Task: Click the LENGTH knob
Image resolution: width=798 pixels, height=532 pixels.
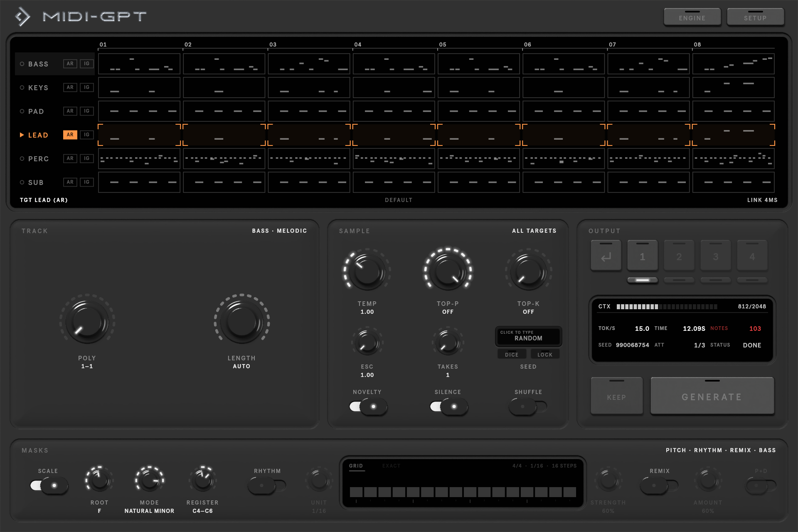Action: tap(242, 322)
